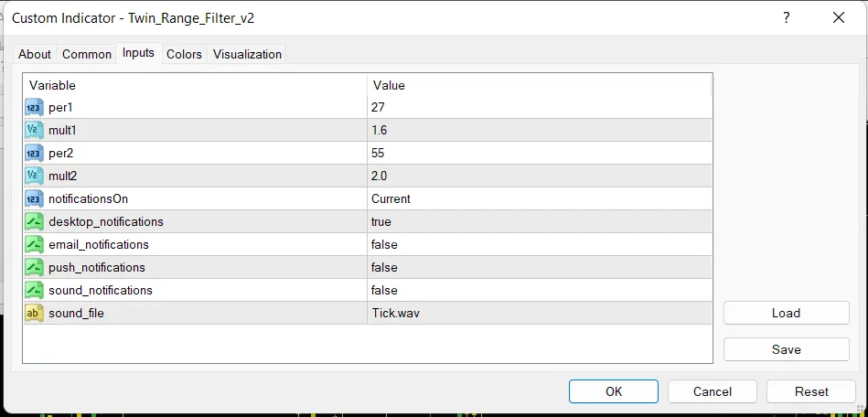The height and width of the screenshot is (417, 868).
Task: Click the Reset button
Action: pos(811,391)
